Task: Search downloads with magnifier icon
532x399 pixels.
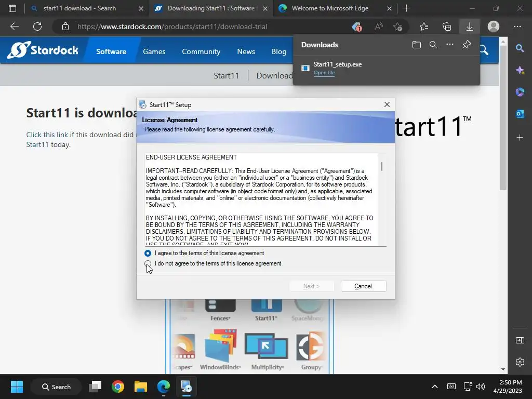Action: pyautogui.click(x=433, y=45)
